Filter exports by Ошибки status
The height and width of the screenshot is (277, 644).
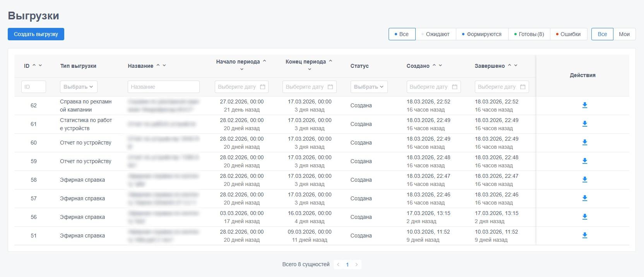click(569, 34)
